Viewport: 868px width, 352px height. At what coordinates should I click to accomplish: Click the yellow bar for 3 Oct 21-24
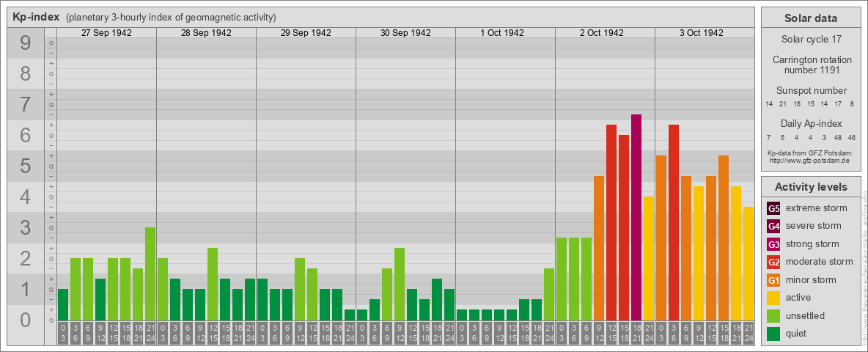point(749,263)
